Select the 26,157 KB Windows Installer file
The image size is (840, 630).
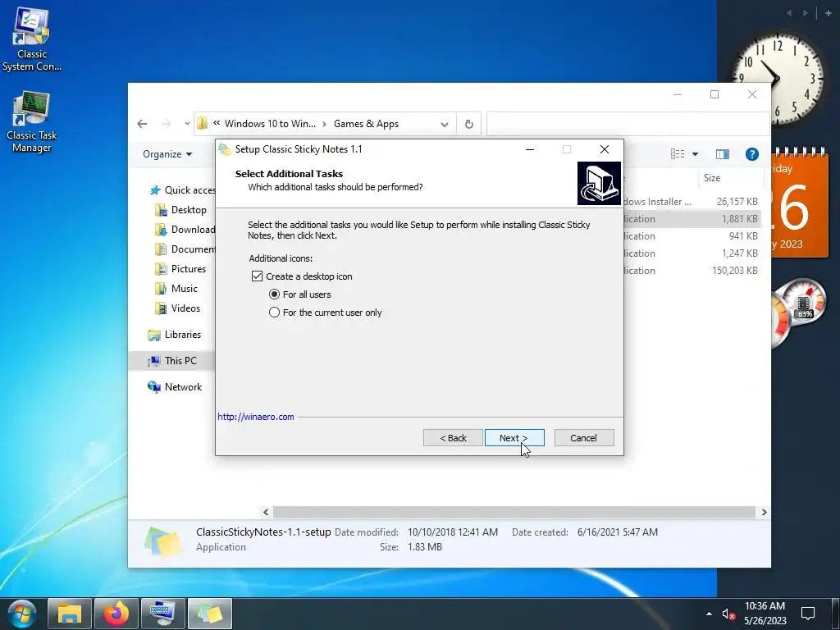[691, 202]
